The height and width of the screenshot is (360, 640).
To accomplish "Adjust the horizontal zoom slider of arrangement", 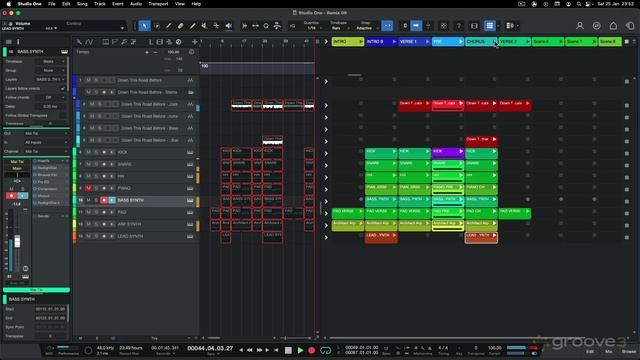I will [x=296, y=338].
